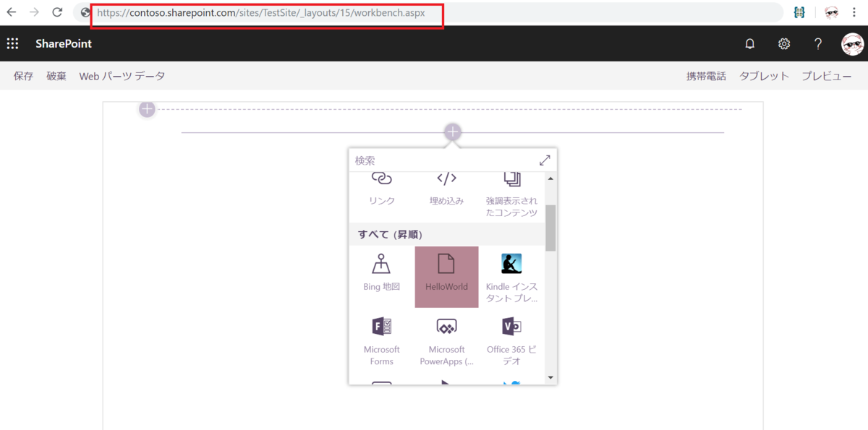Open the user profile avatar in SharePoint header
The height and width of the screenshot is (430, 868).
(x=852, y=44)
